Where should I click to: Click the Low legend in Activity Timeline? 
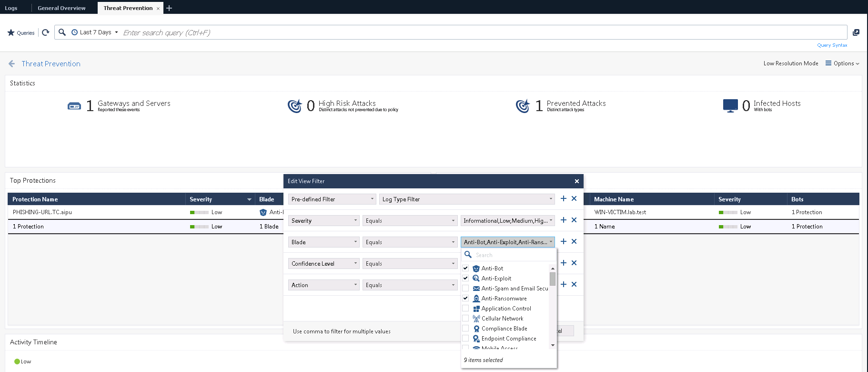tap(22, 362)
